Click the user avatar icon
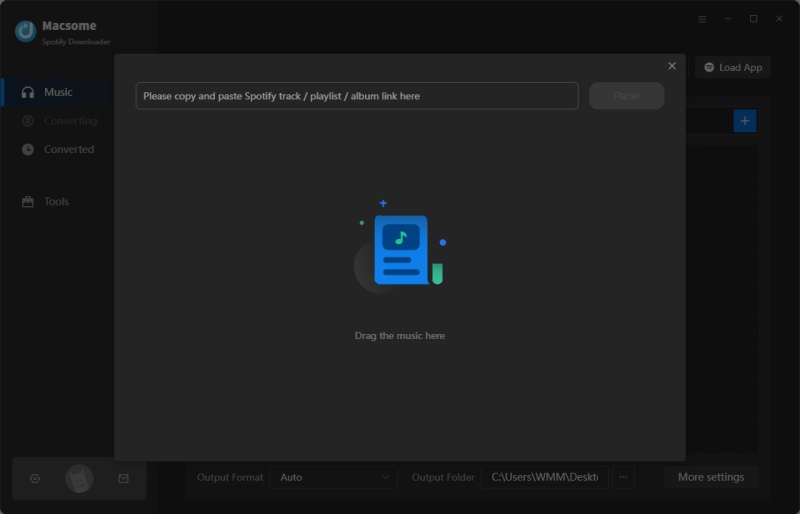This screenshot has width=800, height=514. pyautogui.click(x=79, y=478)
